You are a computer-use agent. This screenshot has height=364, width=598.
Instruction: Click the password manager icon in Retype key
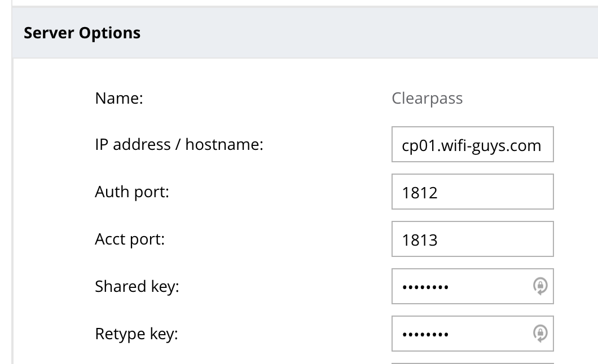coord(540,334)
